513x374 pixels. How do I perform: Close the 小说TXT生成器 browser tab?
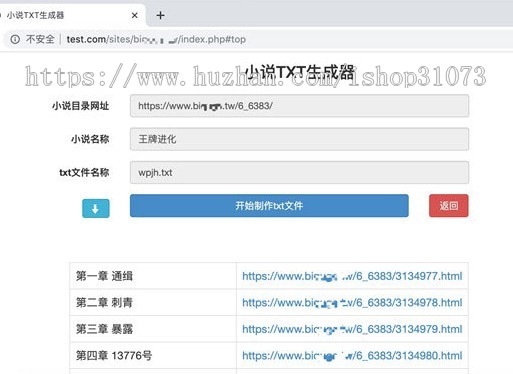135,15
